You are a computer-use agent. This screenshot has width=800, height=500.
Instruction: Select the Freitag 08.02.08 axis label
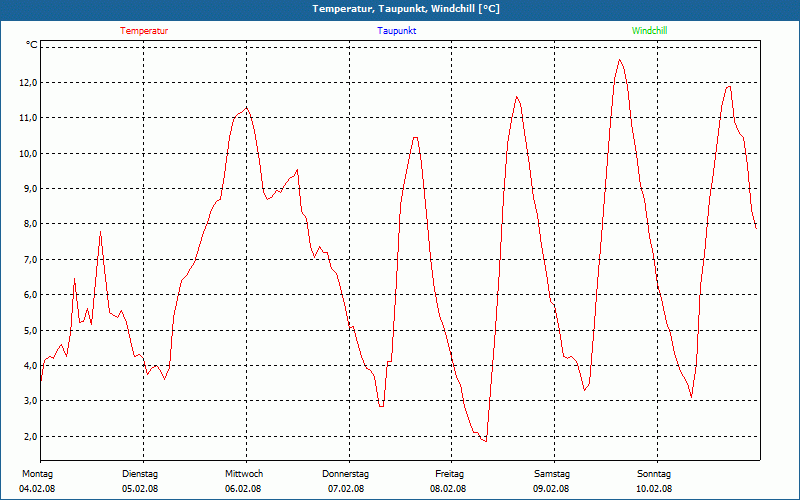point(448,481)
